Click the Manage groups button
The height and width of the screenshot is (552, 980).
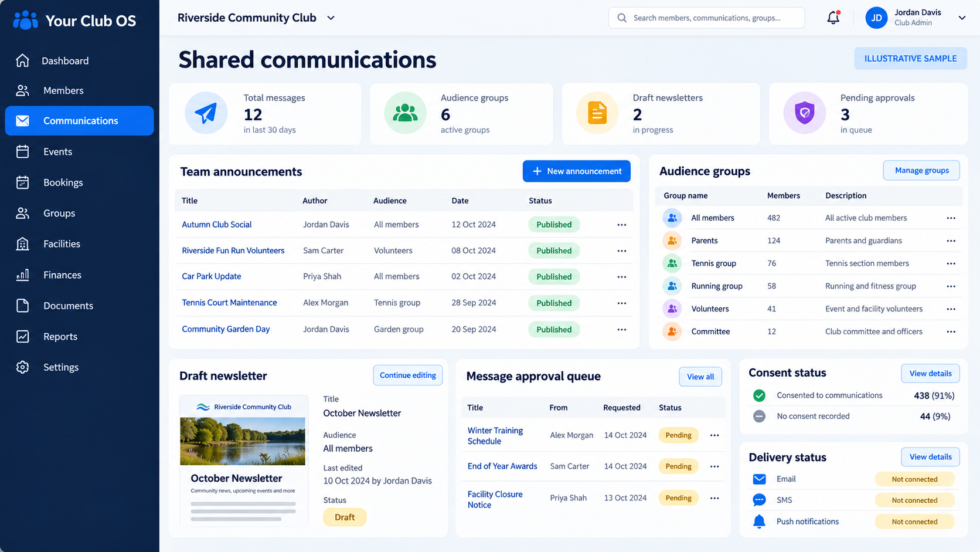click(x=921, y=170)
